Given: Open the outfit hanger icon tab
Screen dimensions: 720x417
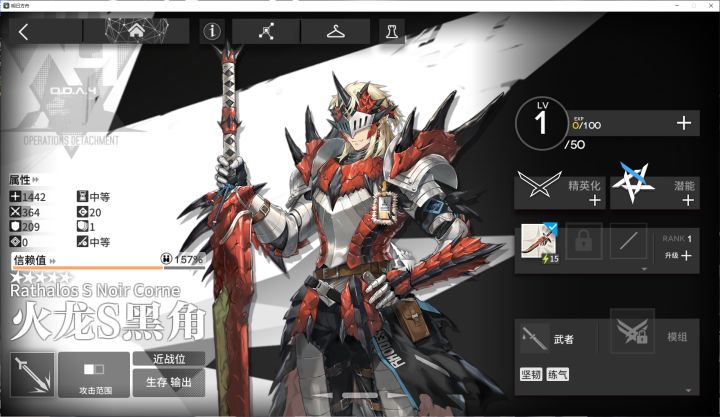Looking at the screenshot, I should click(x=336, y=31).
